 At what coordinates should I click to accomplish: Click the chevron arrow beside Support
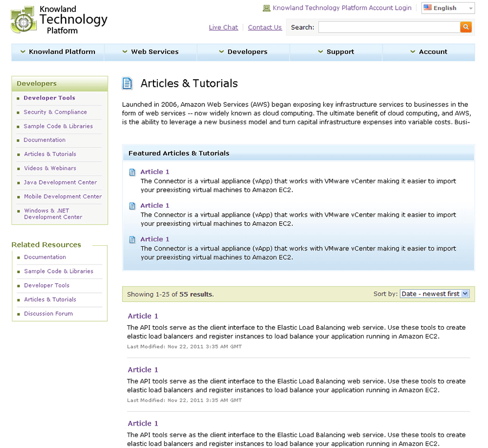(320, 52)
